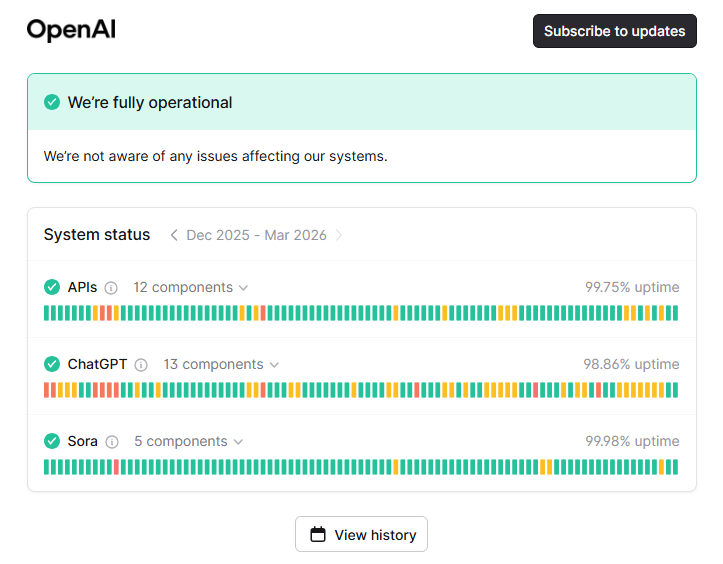Click the info icon next to ChatGPT
Viewport: 723px width, 564px height.
coord(141,365)
